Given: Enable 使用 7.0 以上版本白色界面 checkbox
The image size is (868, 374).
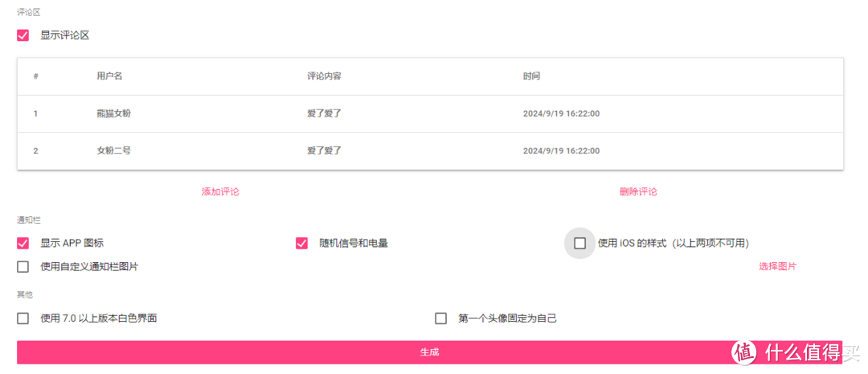Looking at the screenshot, I should pyautogui.click(x=23, y=319).
